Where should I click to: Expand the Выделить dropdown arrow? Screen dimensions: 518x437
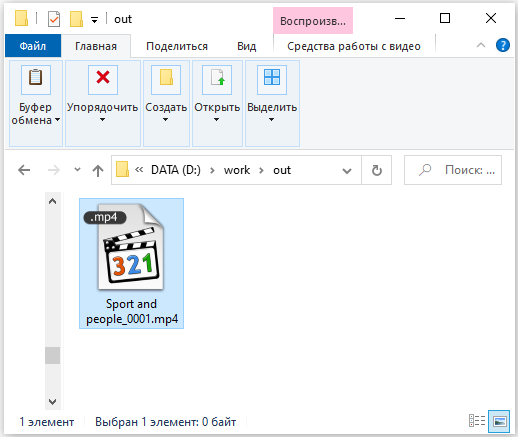click(x=272, y=119)
